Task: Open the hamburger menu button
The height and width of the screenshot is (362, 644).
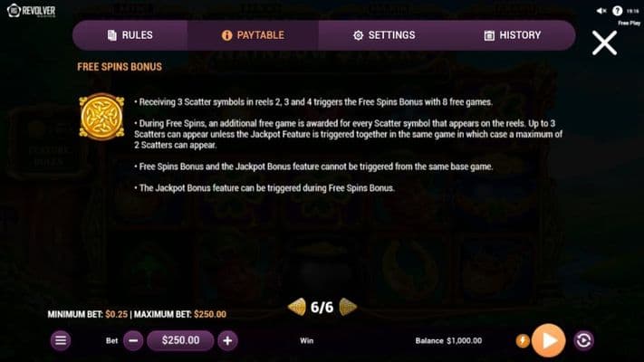Action: [61, 340]
